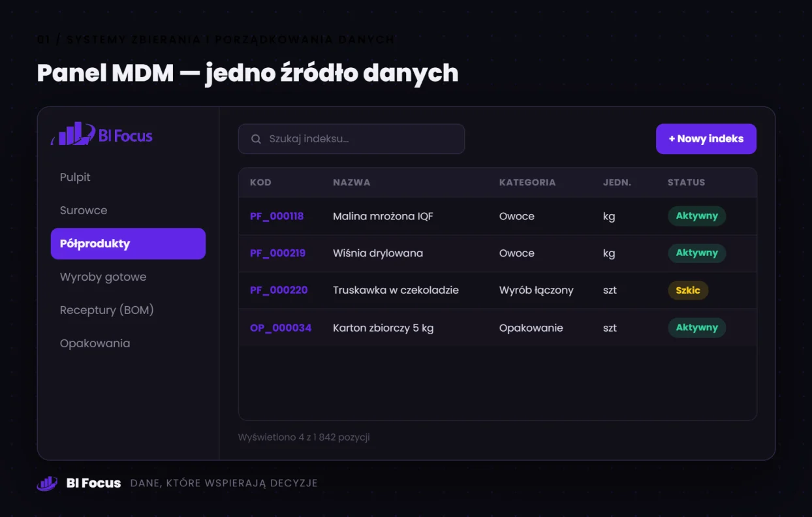Viewport: 812px width, 517px height.
Task: Click Wyświetlono 4 z 1 842 pozycji text
Action: [304, 437]
